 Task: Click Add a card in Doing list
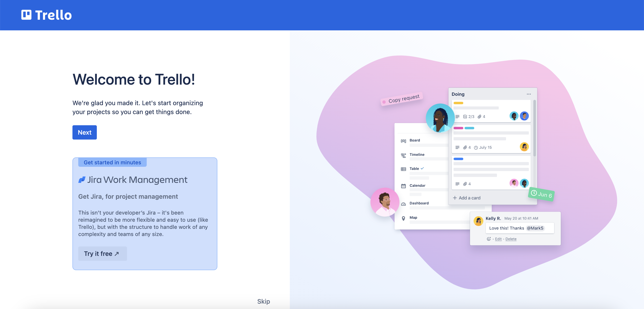pyautogui.click(x=466, y=198)
